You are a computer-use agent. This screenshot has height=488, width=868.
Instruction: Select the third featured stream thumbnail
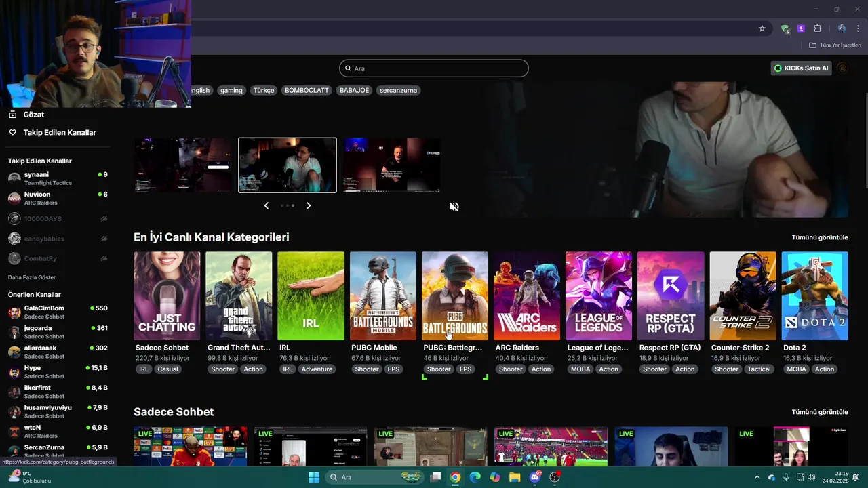[392, 165]
